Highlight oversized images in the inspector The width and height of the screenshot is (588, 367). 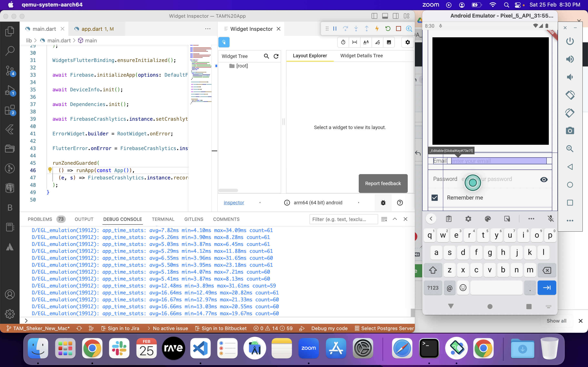tap(389, 42)
